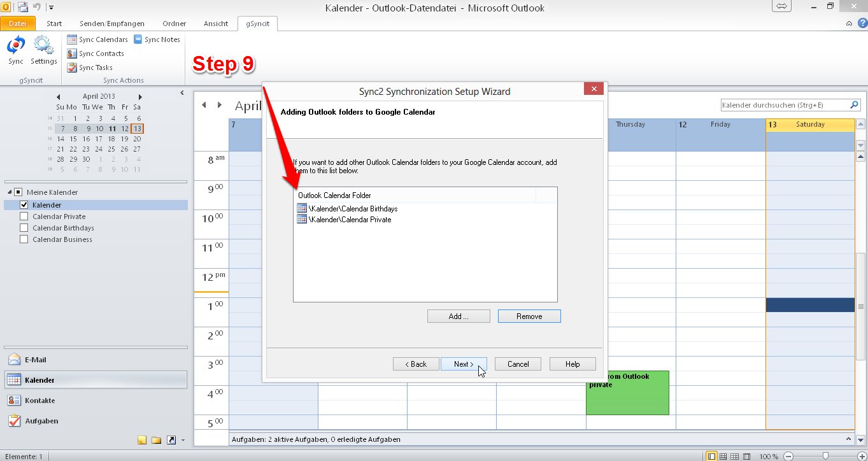The image size is (868, 461).
Task: Enable the Calendar Private checkbox
Action: tap(24, 216)
